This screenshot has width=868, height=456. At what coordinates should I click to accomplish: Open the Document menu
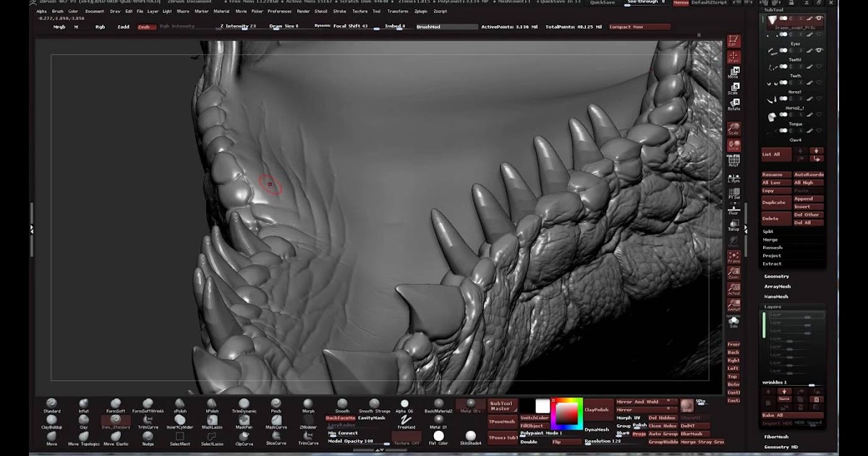[x=95, y=12]
